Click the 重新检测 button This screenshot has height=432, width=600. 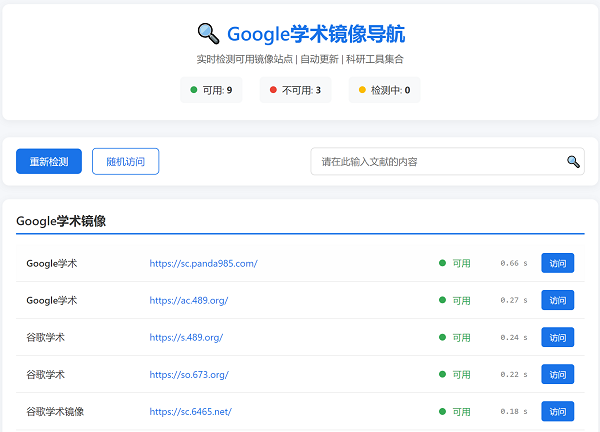coord(49,161)
